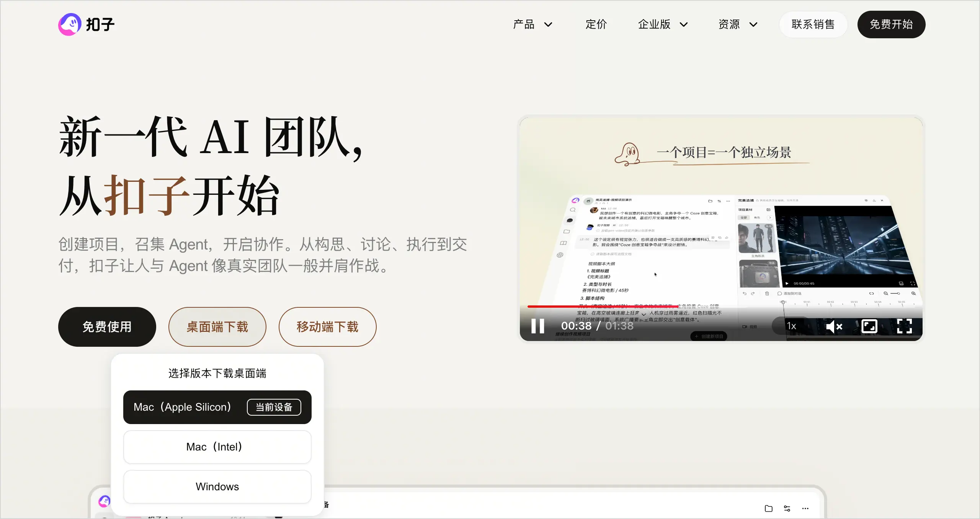
Task: Open the three-dots more menu at the bottom
Action: pos(805,508)
